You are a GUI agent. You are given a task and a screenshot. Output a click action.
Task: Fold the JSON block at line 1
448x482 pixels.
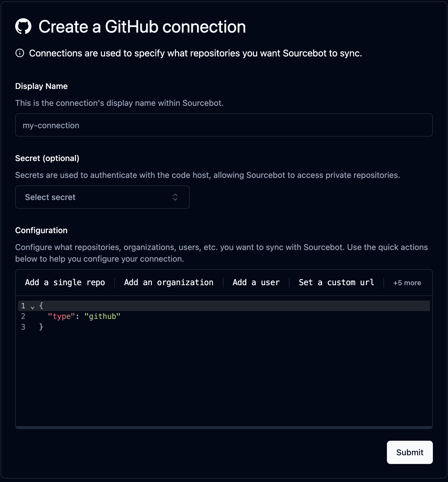33,307
